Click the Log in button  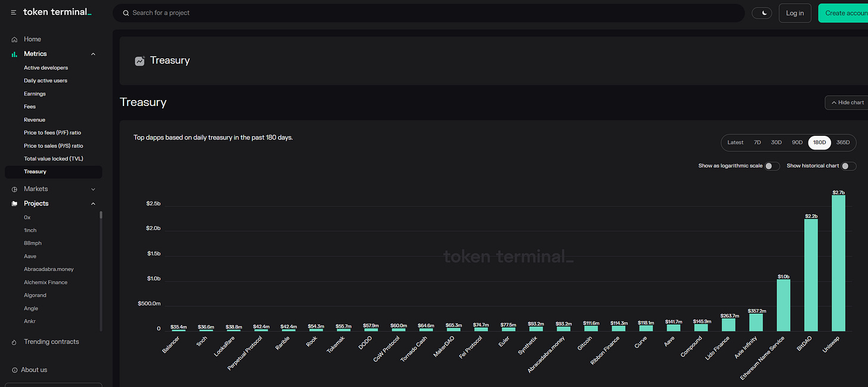[795, 13]
